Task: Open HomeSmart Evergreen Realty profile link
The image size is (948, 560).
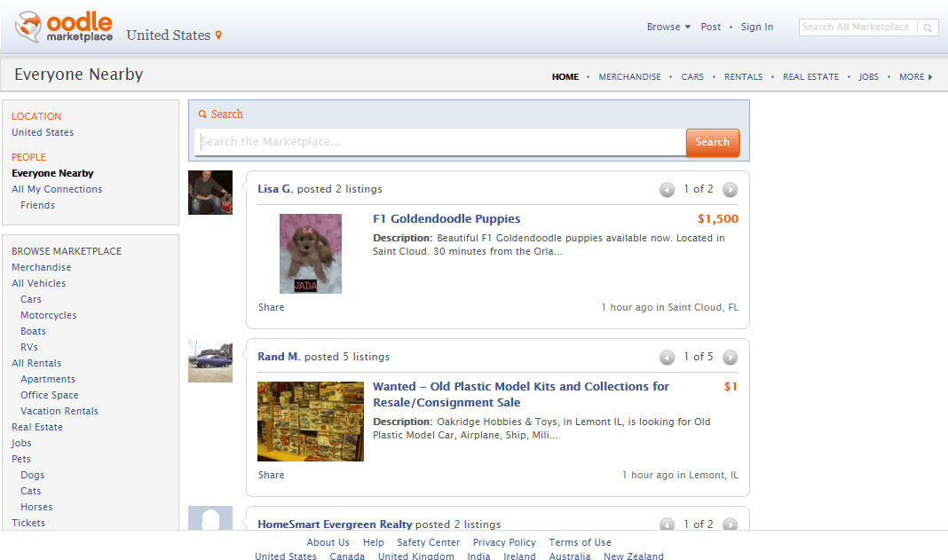Action: pos(335,524)
